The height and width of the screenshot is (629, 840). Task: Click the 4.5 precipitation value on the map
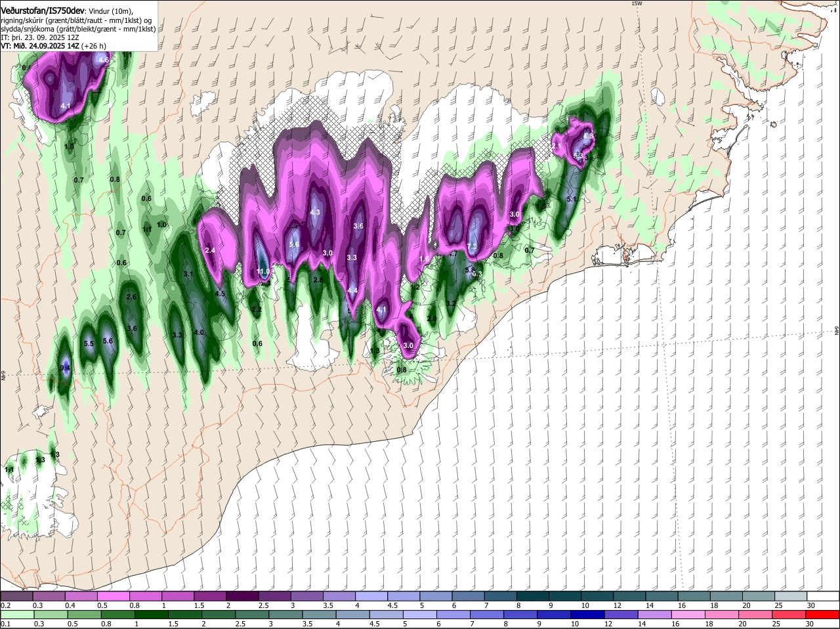pyautogui.click(x=220, y=293)
